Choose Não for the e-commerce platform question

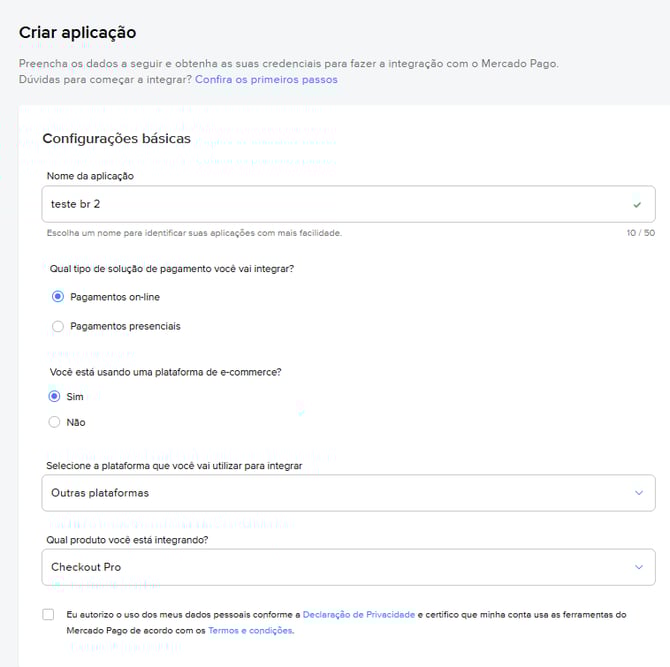(x=56, y=422)
